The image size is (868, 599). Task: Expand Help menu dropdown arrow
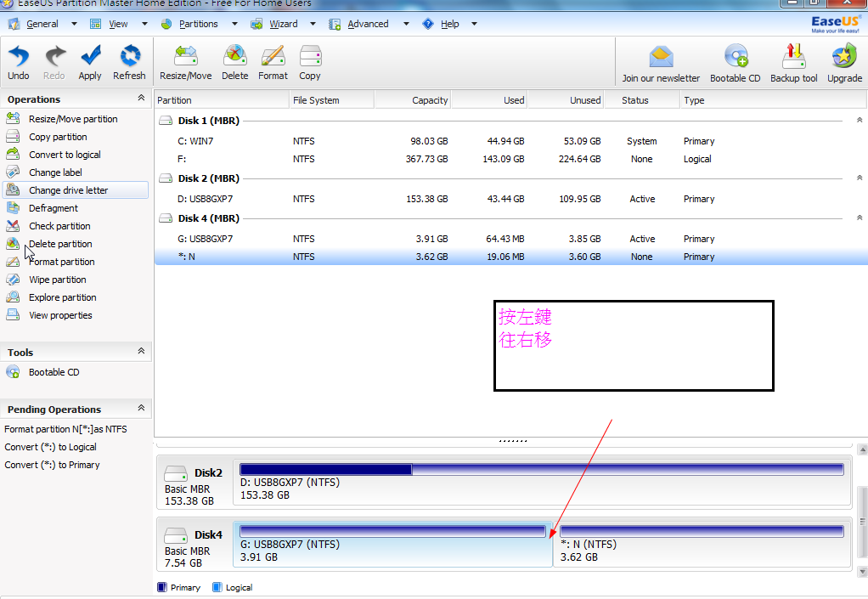click(x=475, y=24)
